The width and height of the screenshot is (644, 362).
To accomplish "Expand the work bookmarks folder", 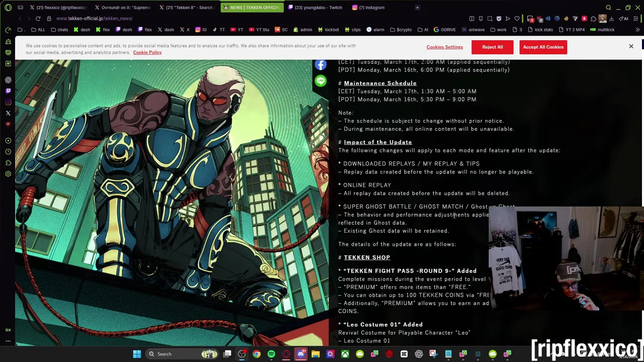I will tap(498, 30).
